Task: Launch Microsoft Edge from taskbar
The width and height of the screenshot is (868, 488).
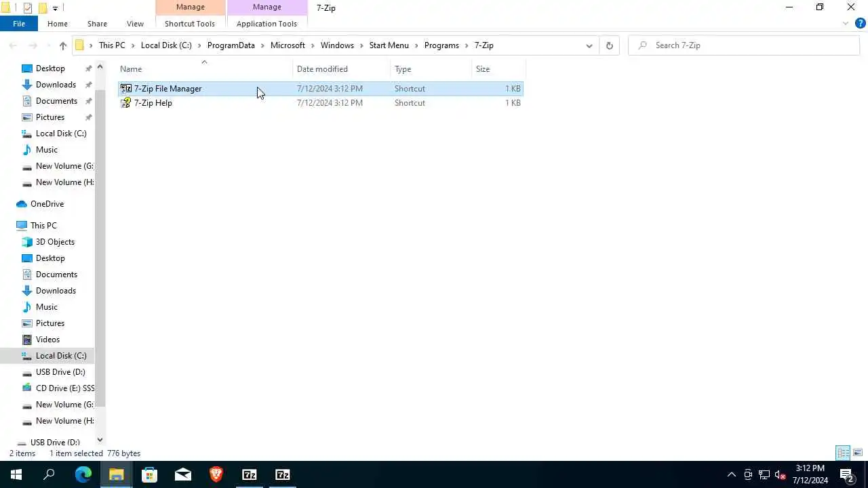Action: pyautogui.click(x=83, y=474)
